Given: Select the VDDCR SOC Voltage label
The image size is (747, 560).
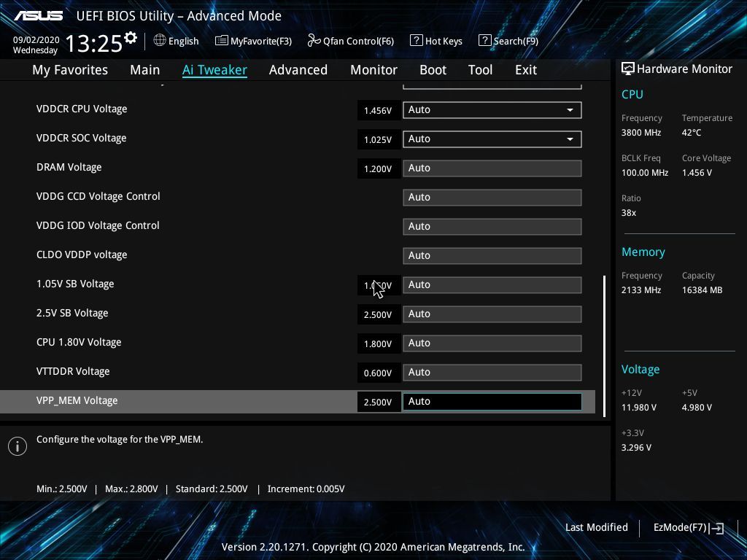Looking at the screenshot, I should [x=82, y=138].
